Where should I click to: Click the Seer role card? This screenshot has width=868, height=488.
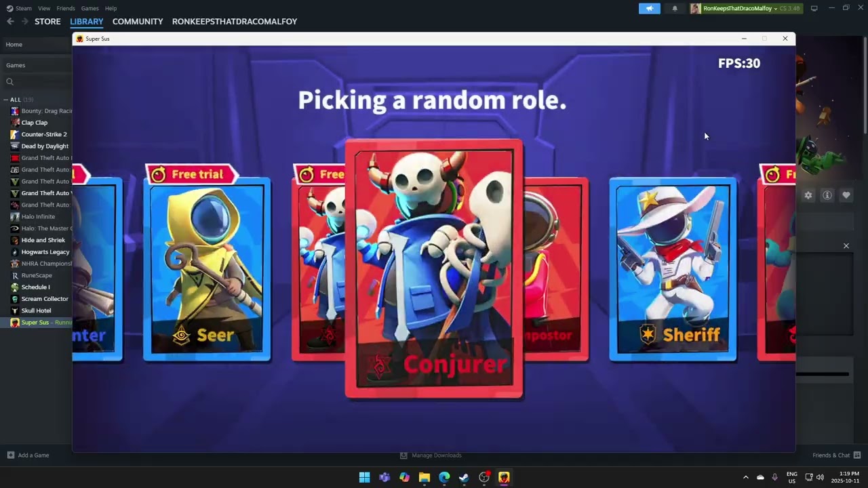[207, 268]
